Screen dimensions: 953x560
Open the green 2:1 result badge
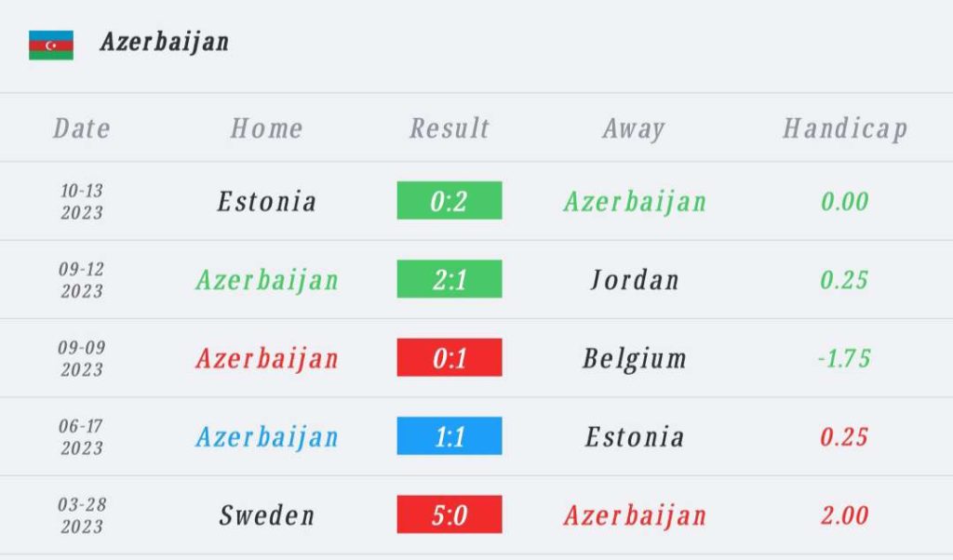pyautogui.click(x=450, y=279)
